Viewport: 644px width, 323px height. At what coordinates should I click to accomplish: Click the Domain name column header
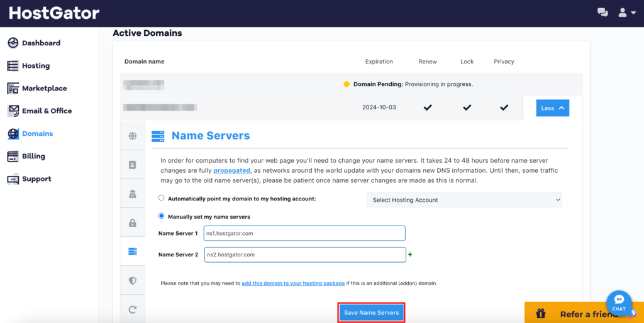(x=144, y=62)
